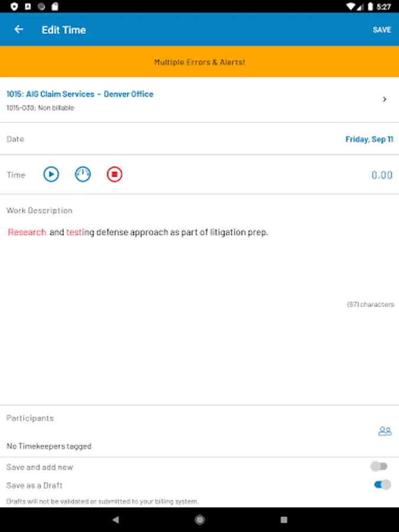The image size is (399, 532).
Task: Open the time gauge dial icon
Action: tap(83, 174)
